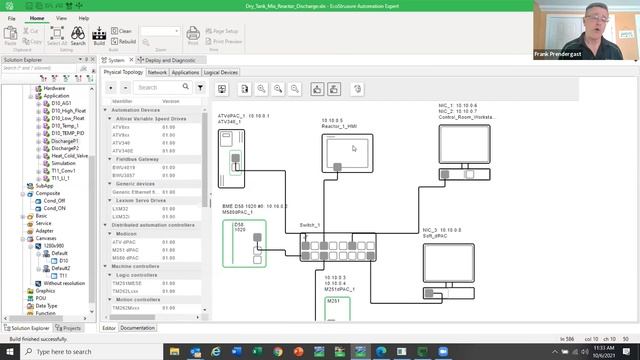Open Google Chrome from the taskbar
The width and height of the screenshot is (640, 360).
click(278, 351)
